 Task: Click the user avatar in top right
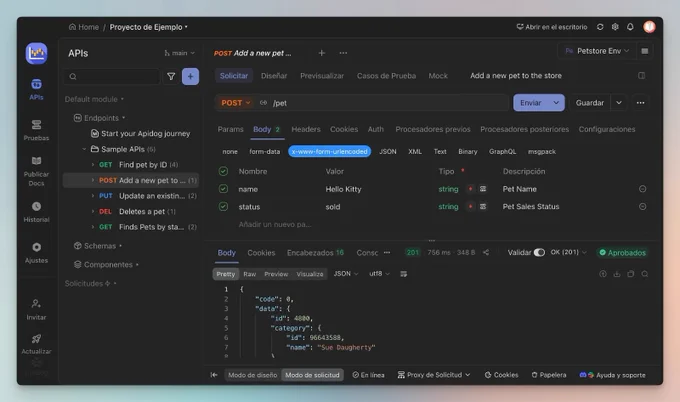coord(649,27)
